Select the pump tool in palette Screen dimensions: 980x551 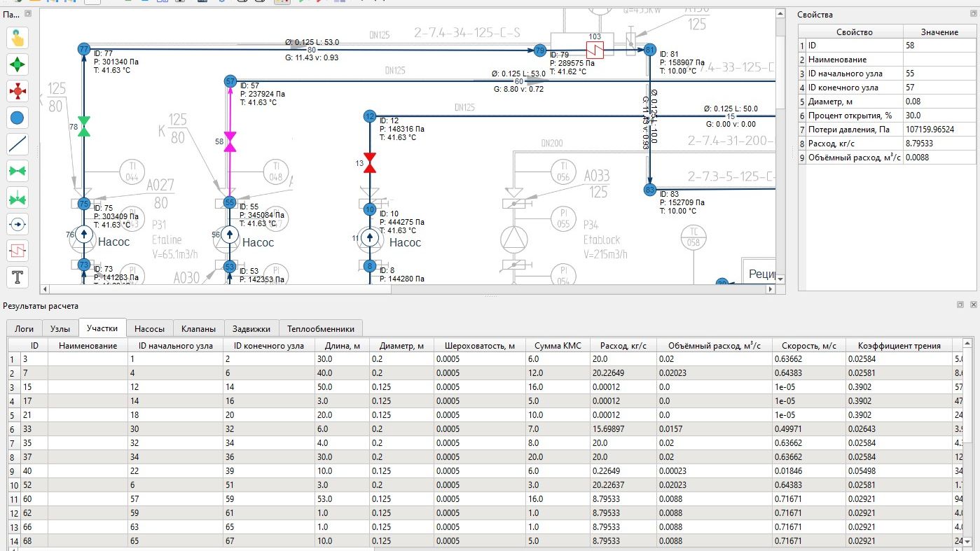(18, 224)
